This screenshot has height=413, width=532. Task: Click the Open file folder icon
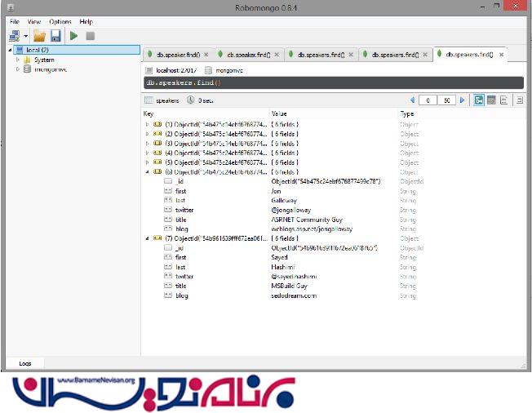(x=39, y=36)
